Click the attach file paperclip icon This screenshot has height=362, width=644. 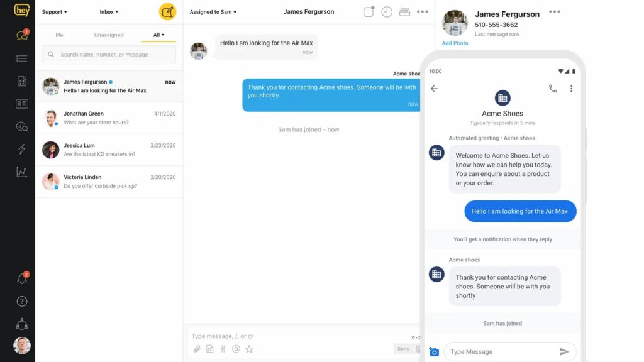(196, 349)
